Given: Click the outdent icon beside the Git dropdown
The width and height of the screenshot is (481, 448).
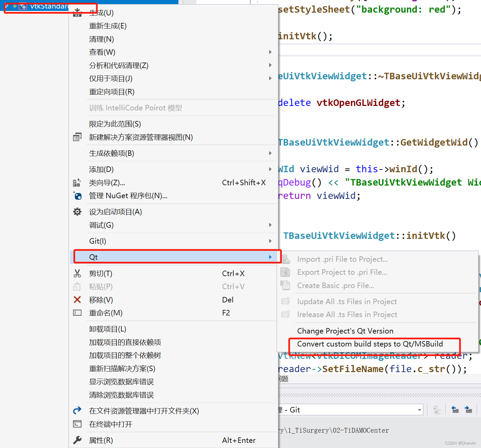Looking at the screenshot, I should pyautogui.click(x=455, y=409).
